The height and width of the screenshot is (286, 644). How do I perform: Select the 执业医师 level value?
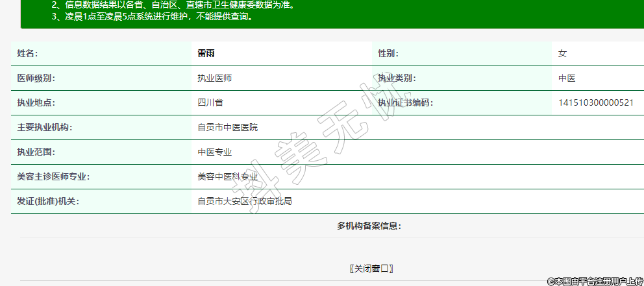tap(214, 78)
